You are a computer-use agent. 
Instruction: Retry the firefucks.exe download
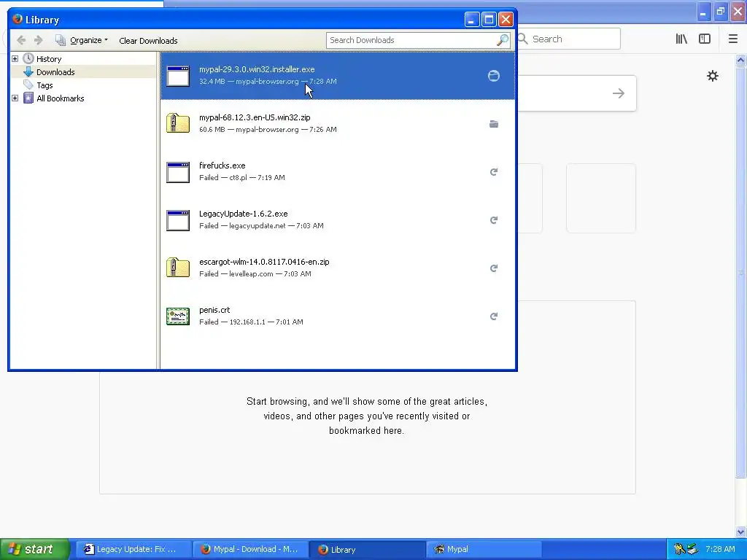pyautogui.click(x=494, y=172)
